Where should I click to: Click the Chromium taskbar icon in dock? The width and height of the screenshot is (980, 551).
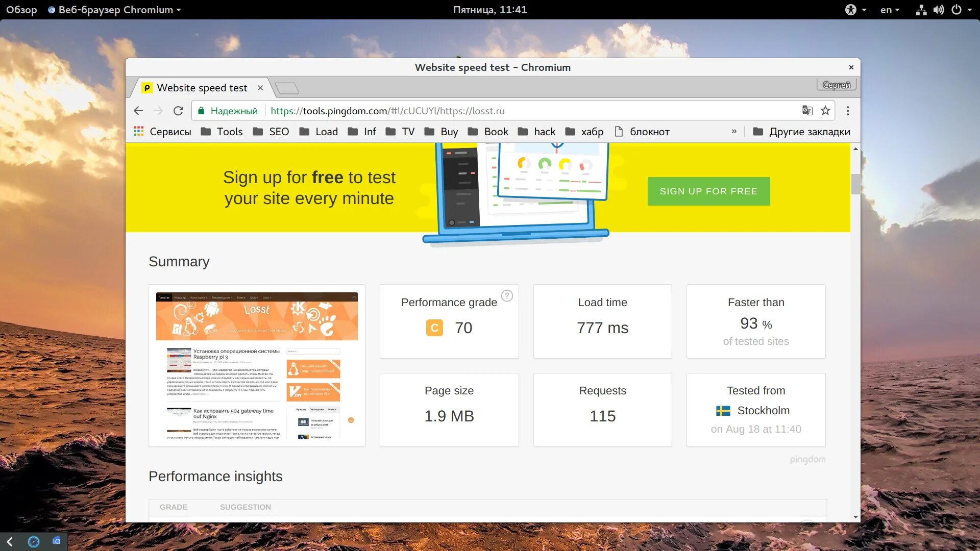point(57,540)
